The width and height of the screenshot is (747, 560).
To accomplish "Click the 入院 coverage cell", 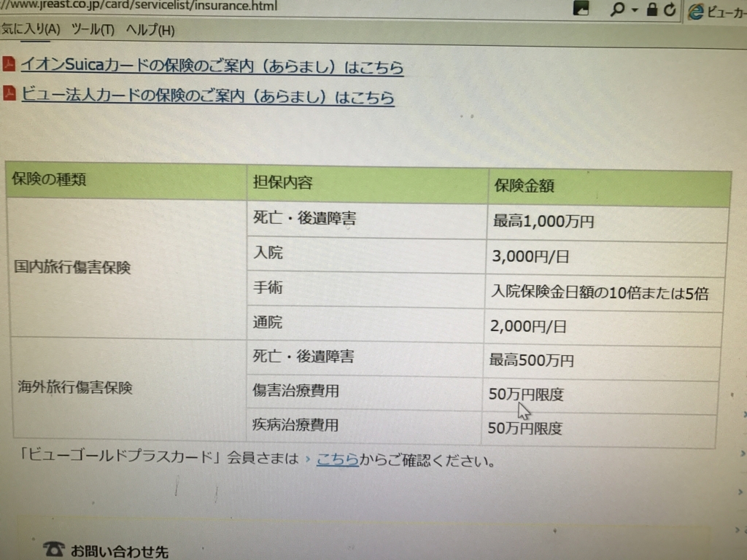I will [x=366, y=254].
